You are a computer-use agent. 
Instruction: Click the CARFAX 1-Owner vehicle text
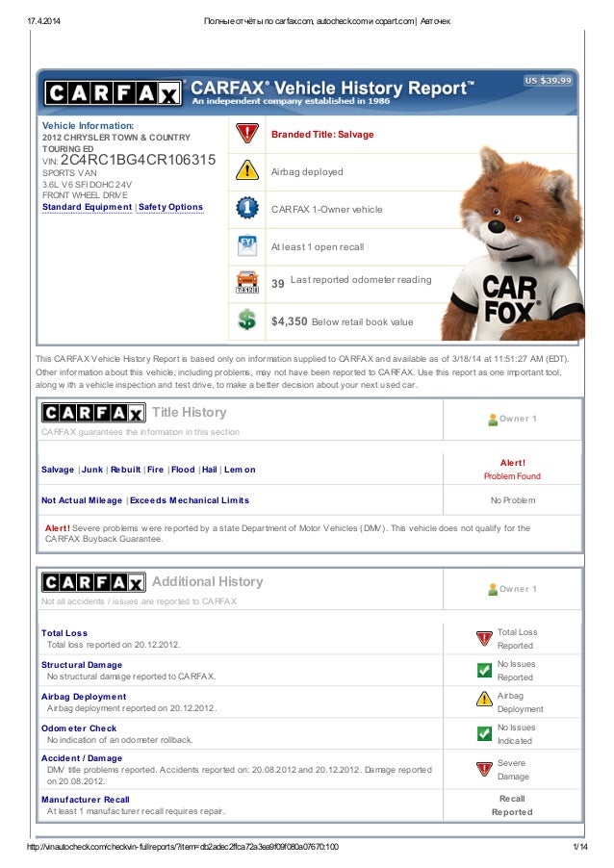pyautogui.click(x=326, y=209)
